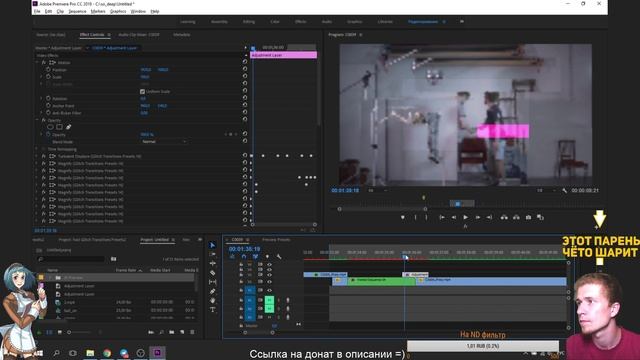
Task: Click the Opacity percentage value
Action: [x=147, y=134]
